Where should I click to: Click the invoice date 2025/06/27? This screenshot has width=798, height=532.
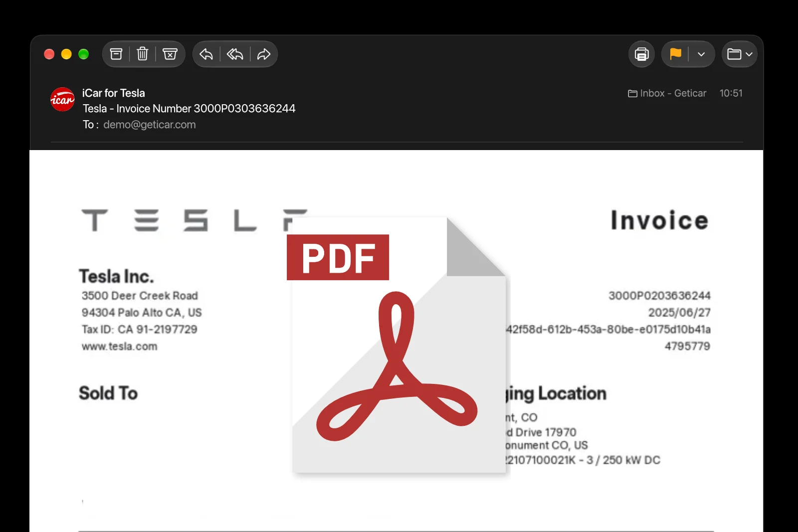(679, 313)
